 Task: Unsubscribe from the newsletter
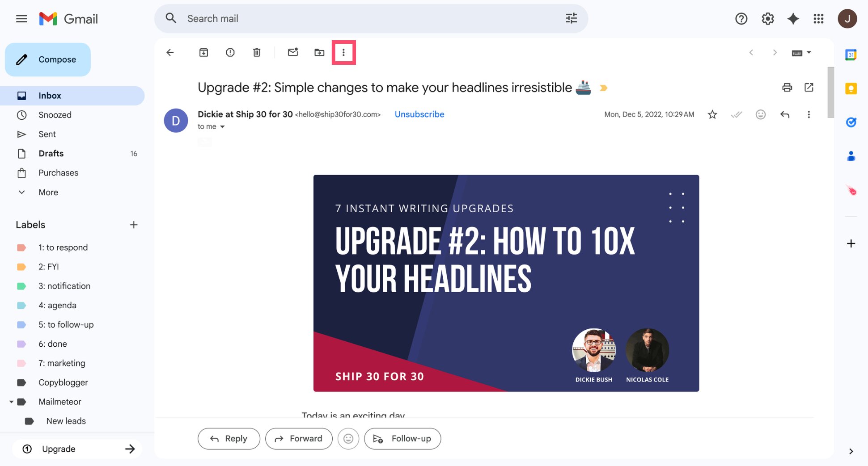[x=419, y=114]
